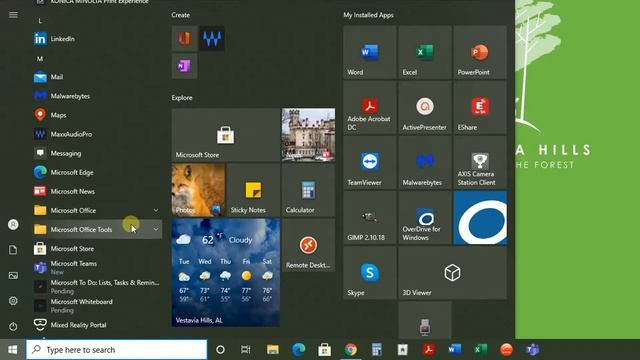Screen dimensions: 640x360
Task: Open Mail from the app list
Action: [x=97, y=77]
